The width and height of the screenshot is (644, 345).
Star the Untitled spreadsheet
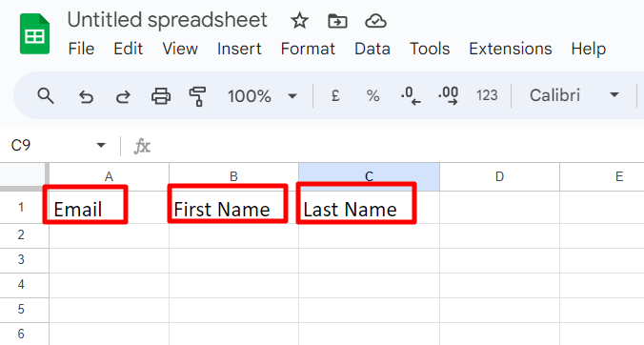(x=299, y=21)
